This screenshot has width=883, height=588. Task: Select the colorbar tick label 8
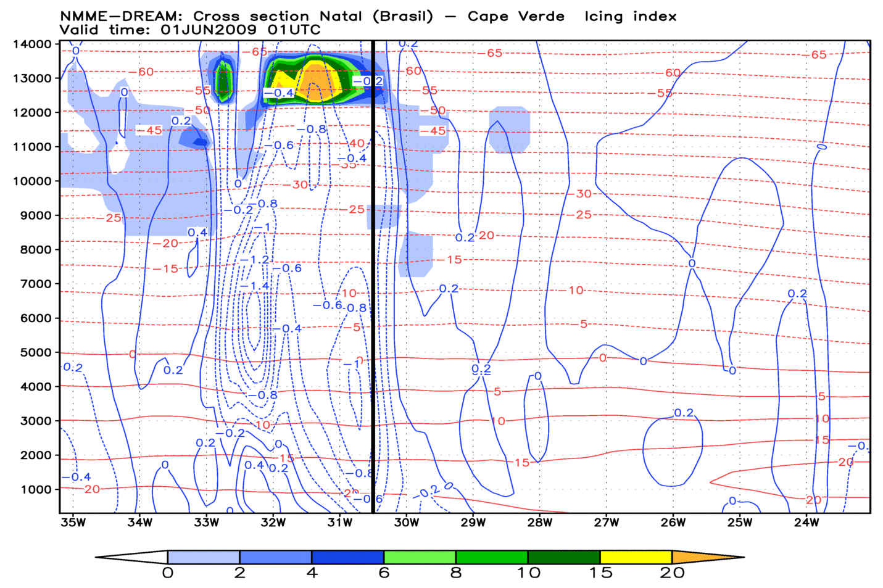pyautogui.click(x=456, y=573)
